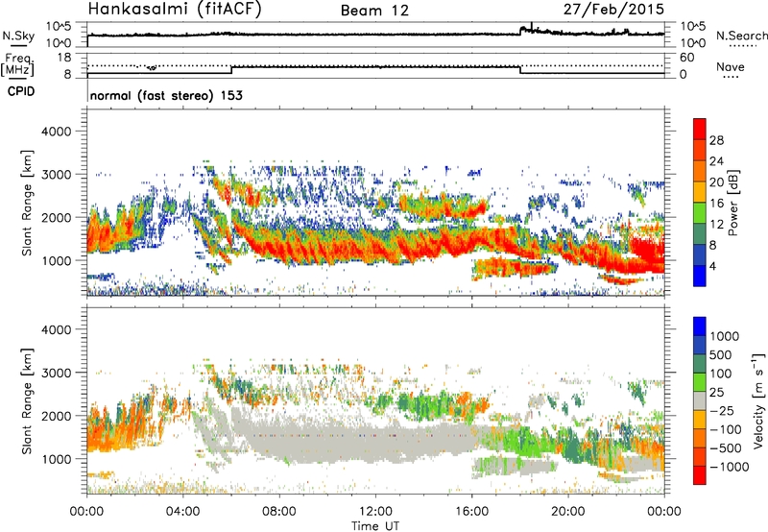The image size is (768, 532).
Task: Select the -25 label on velocity colorbar
Action: point(723,411)
